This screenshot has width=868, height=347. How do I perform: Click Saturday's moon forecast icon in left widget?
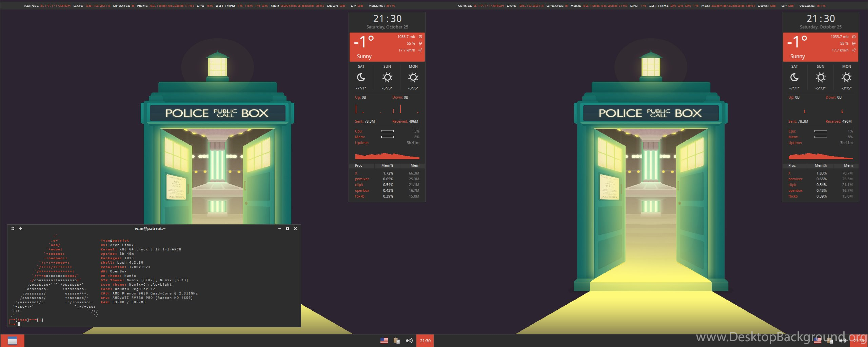361,78
